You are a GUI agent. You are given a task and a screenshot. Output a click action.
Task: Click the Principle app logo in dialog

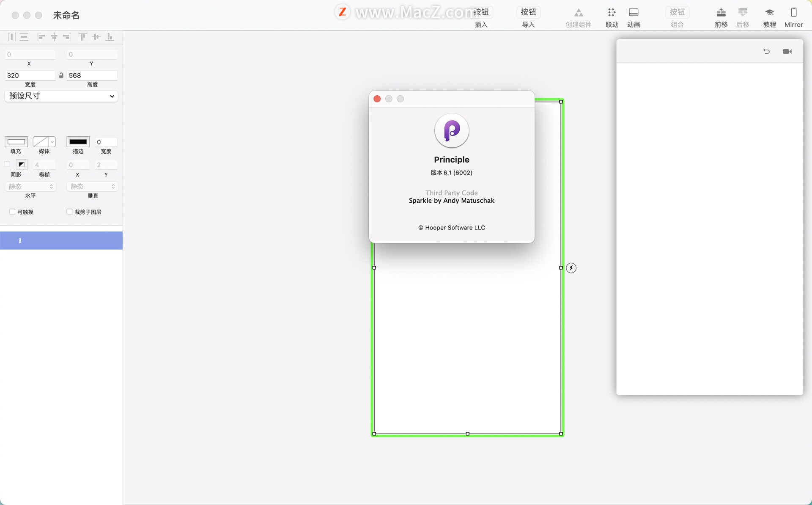pyautogui.click(x=452, y=130)
